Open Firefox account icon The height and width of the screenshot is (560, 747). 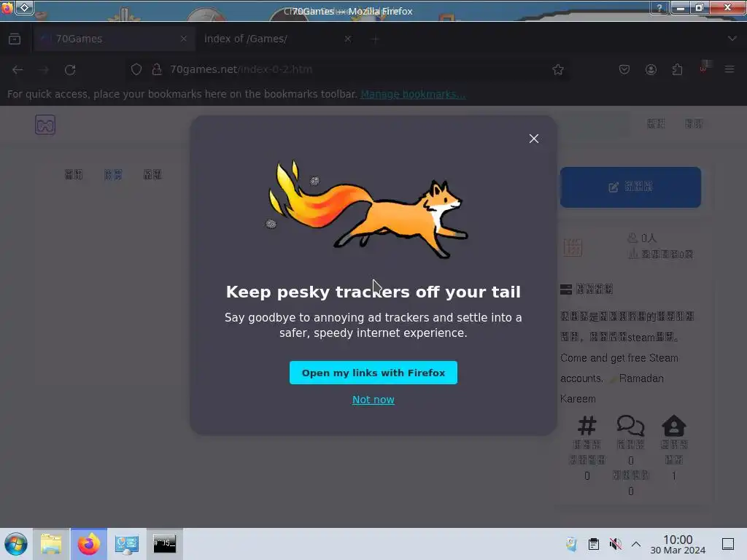651,69
